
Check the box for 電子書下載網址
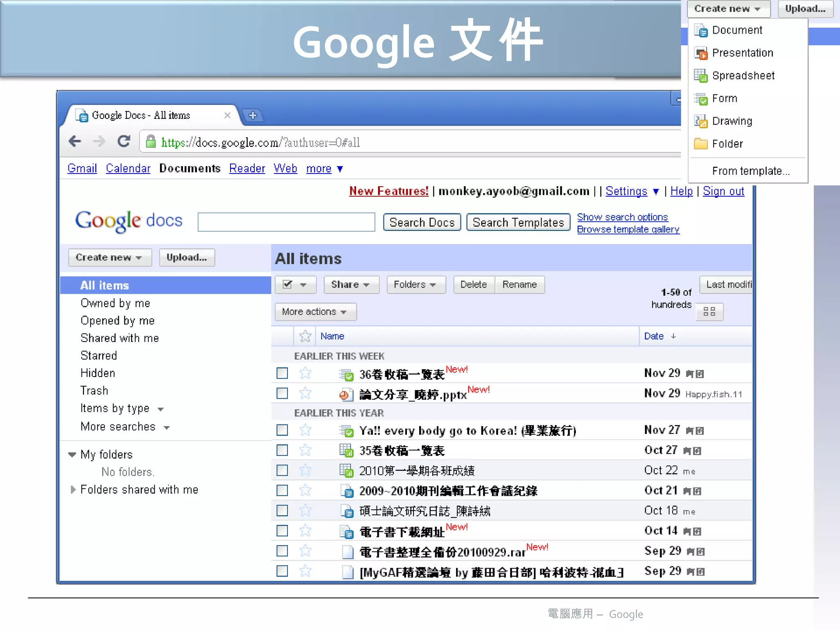pos(282,530)
